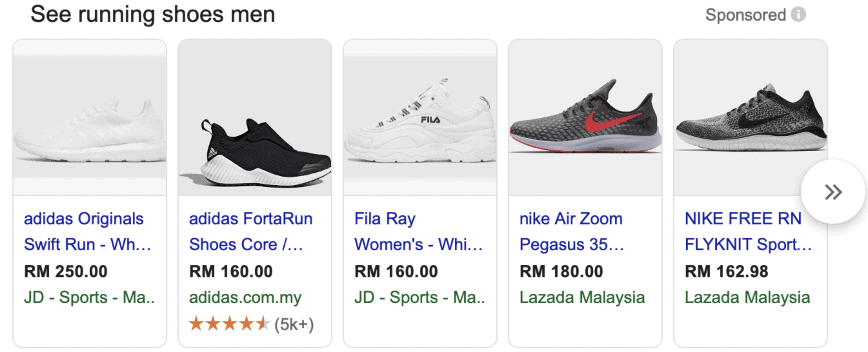Click the (5k+) review count

(x=294, y=324)
